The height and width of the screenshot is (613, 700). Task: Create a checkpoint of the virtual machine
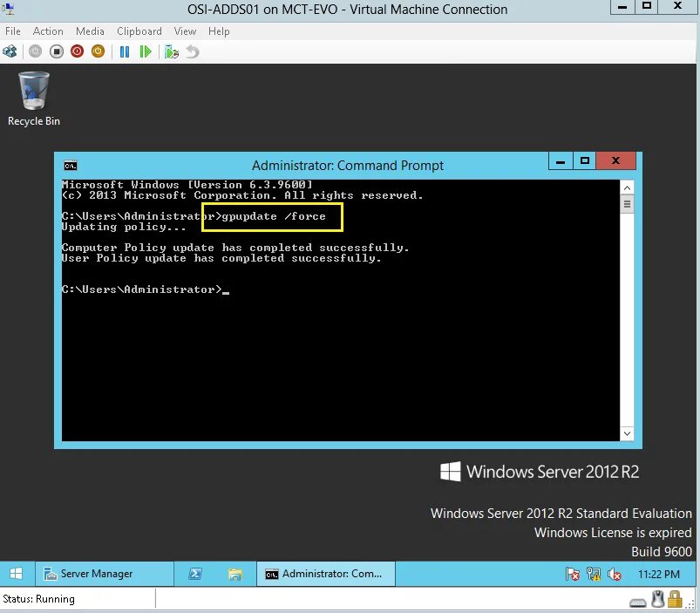pyautogui.click(x=172, y=51)
